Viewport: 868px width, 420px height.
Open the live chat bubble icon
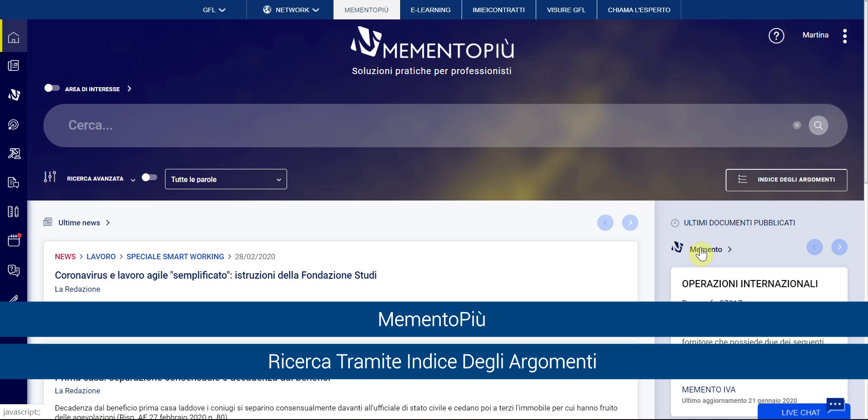(835, 405)
